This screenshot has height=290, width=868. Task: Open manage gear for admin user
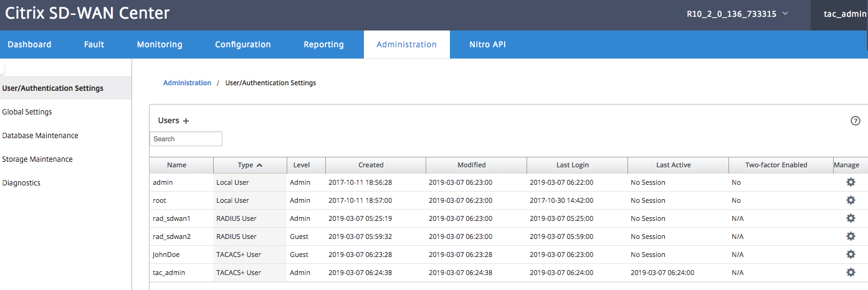pos(851,182)
